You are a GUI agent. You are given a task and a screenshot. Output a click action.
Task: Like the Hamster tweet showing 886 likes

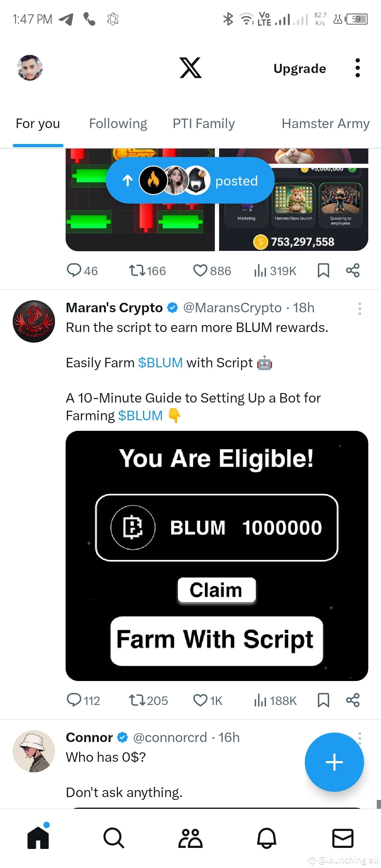(200, 271)
